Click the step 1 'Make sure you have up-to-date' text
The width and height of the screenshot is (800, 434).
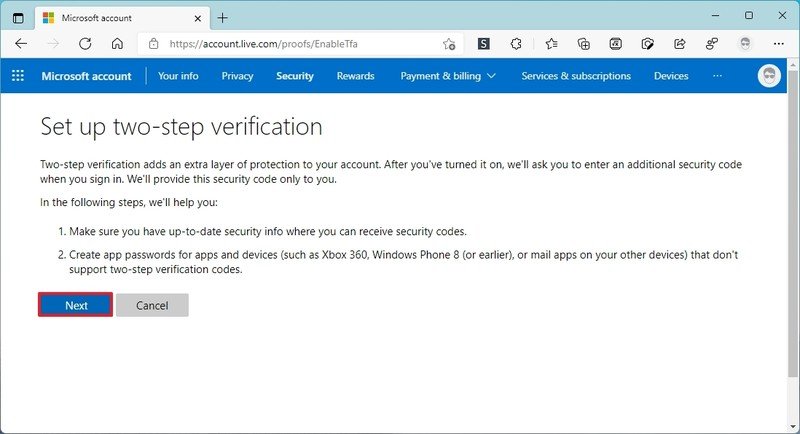click(268, 232)
